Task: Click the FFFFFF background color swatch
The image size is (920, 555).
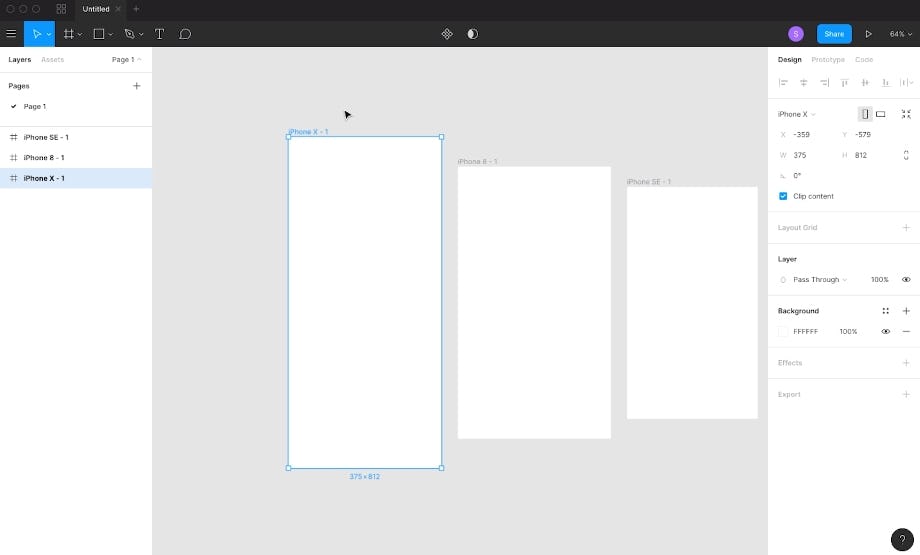Action: (783, 331)
